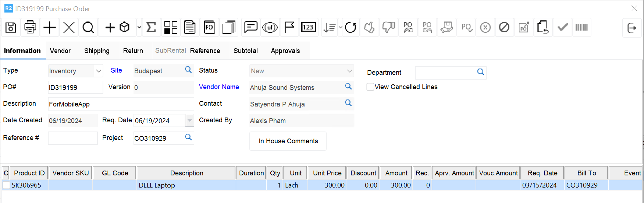Click the Sigma totals icon
This screenshot has width=644, height=203.
151,27
